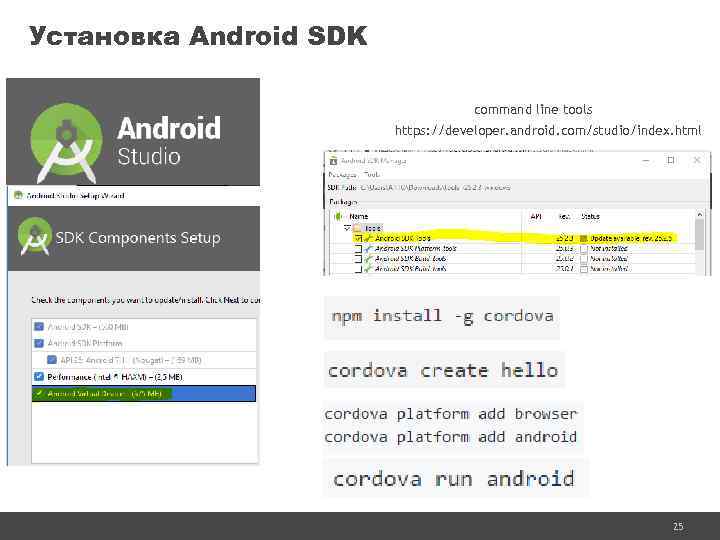Click the 'npm install -g cordova' command

442,316
